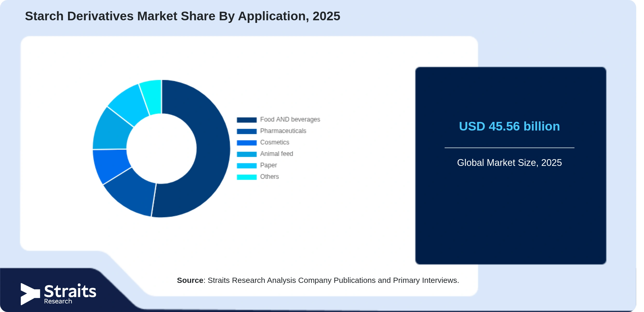Select the 'Food AND beverages' legend label

coord(290,119)
